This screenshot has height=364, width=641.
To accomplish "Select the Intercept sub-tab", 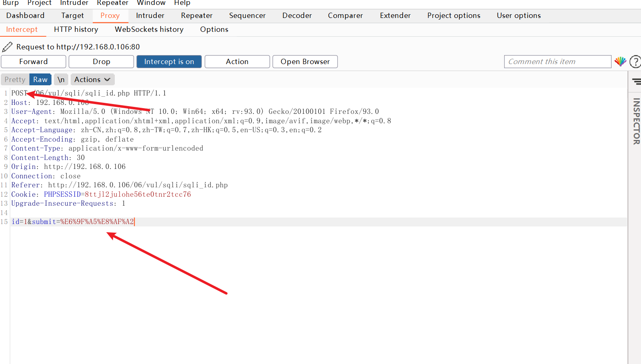I will [x=22, y=29].
